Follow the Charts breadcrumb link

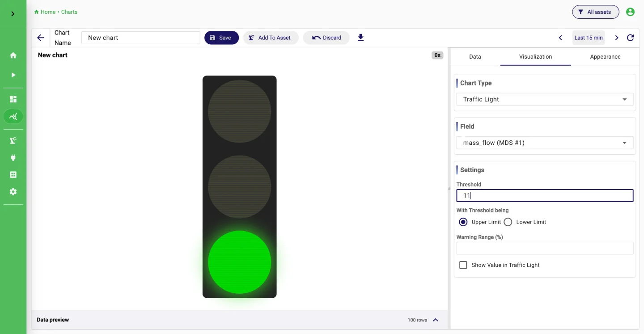(x=69, y=12)
